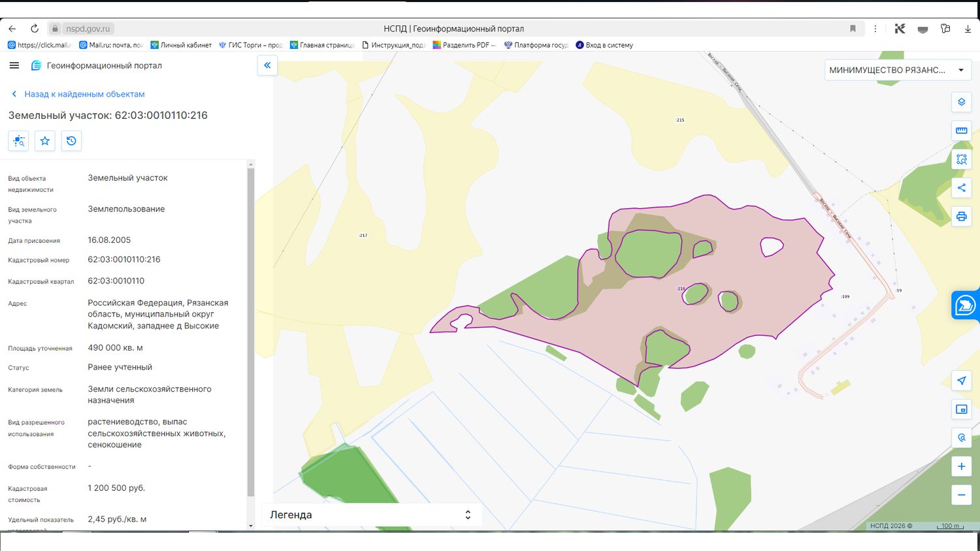Select the ruler measurement tool

pyautogui.click(x=962, y=131)
